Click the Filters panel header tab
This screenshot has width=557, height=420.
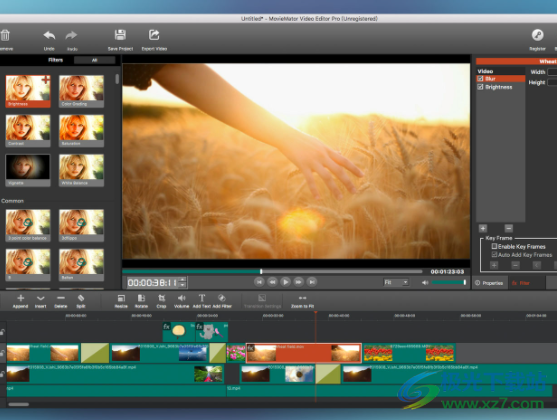(55, 60)
